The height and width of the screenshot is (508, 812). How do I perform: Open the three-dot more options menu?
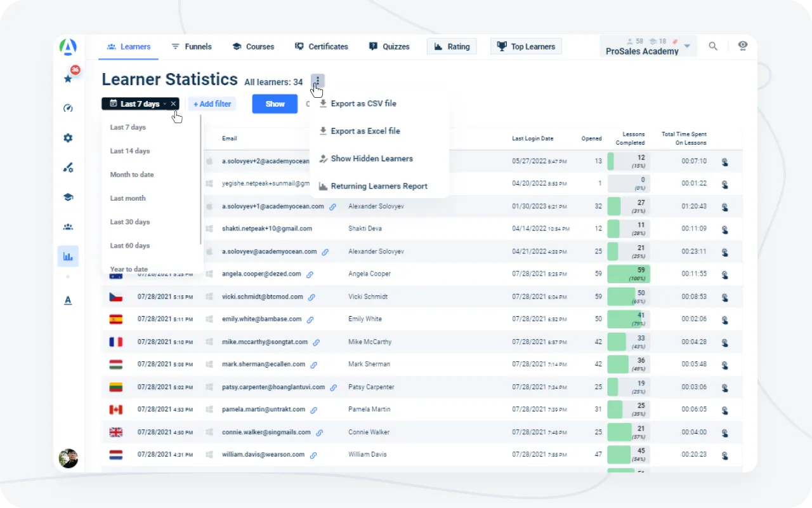(318, 81)
